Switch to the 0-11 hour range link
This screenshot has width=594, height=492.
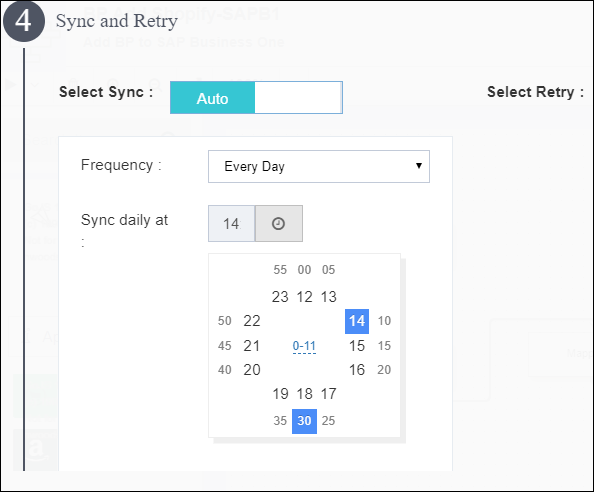pyautogui.click(x=304, y=346)
